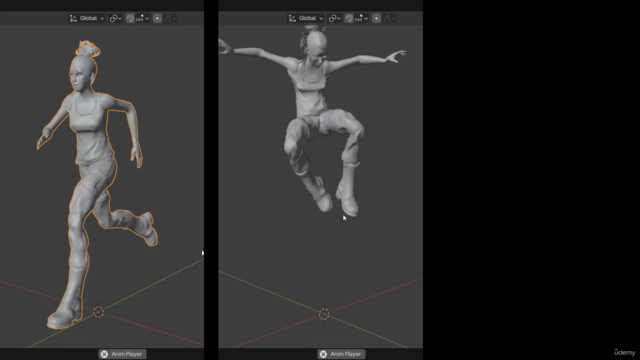This screenshot has height=360, width=640.
Task: Open pivot point menu in left viewport
Action: [116, 18]
